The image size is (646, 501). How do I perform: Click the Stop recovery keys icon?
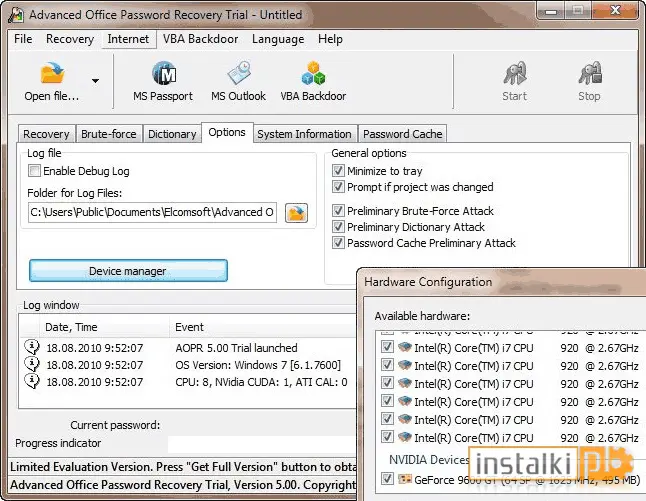tap(590, 73)
